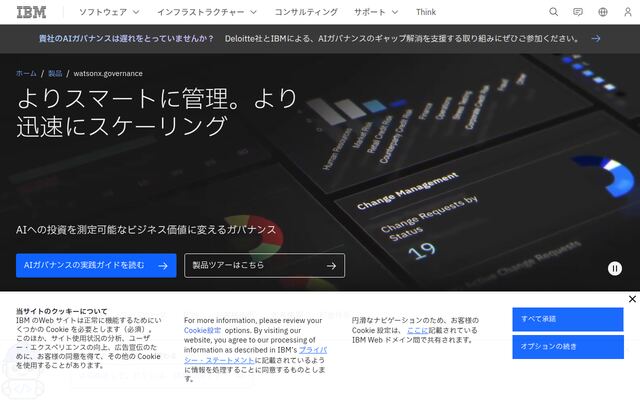Viewport: 640px width, 400px height.
Task: Go to ホーム breadcrumb
Action: [x=26, y=73]
